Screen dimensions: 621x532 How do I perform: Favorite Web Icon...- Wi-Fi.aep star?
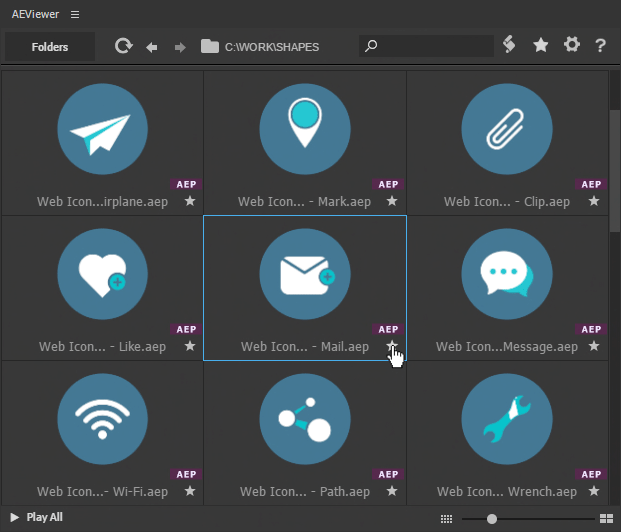[x=190, y=491]
